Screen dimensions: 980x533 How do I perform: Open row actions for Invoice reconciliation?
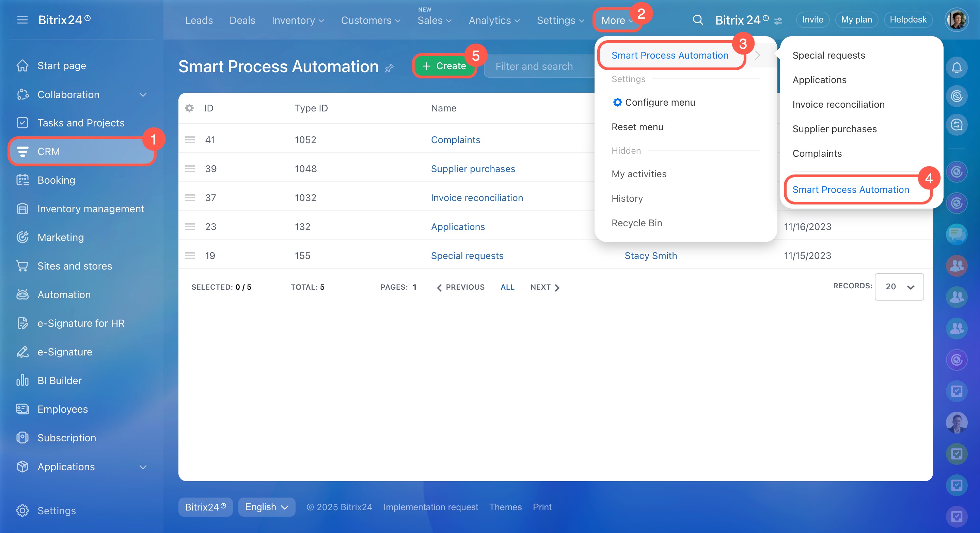190,198
